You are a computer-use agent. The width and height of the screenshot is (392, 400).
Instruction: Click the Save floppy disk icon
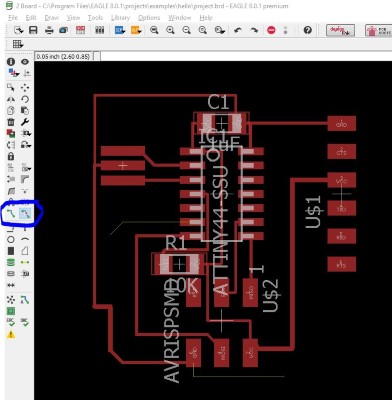[x=33, y=30]
